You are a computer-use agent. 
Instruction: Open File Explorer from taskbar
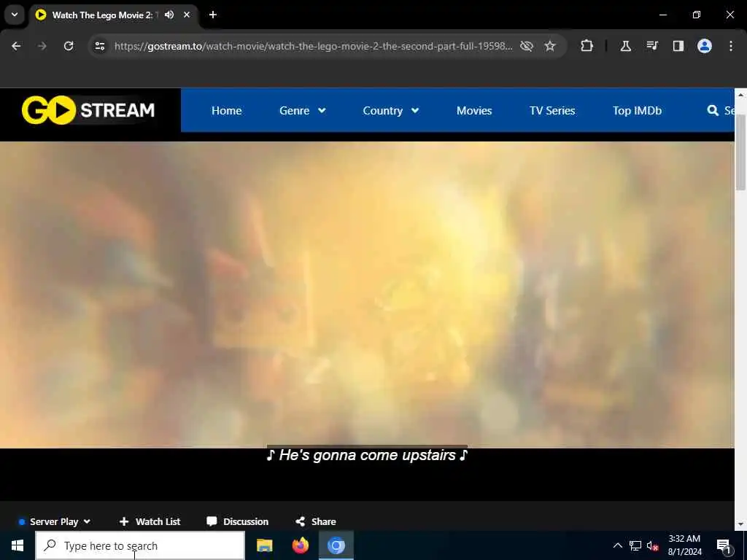[264, 545]
